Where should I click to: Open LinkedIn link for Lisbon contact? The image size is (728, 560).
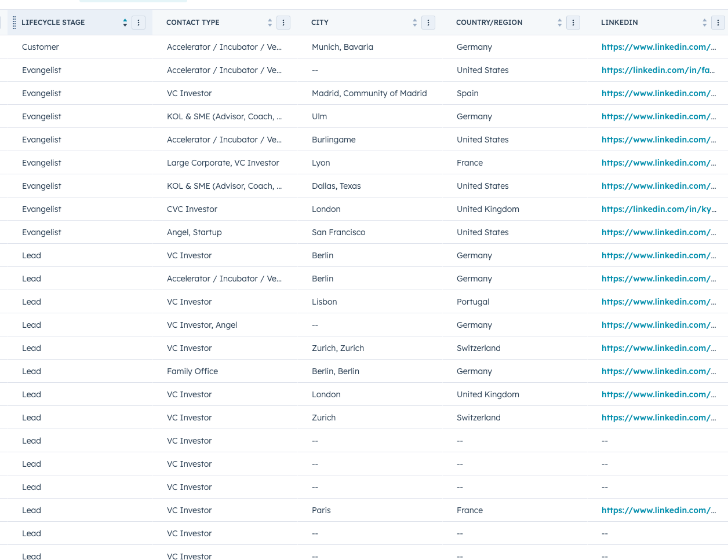[659, 302]
